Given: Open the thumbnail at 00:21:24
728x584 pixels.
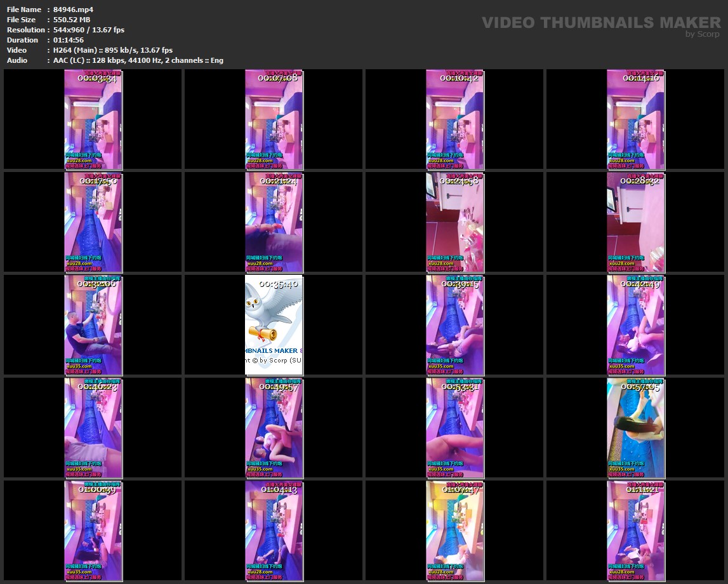Looking at the screenshot, I should (x=274, y=222).
